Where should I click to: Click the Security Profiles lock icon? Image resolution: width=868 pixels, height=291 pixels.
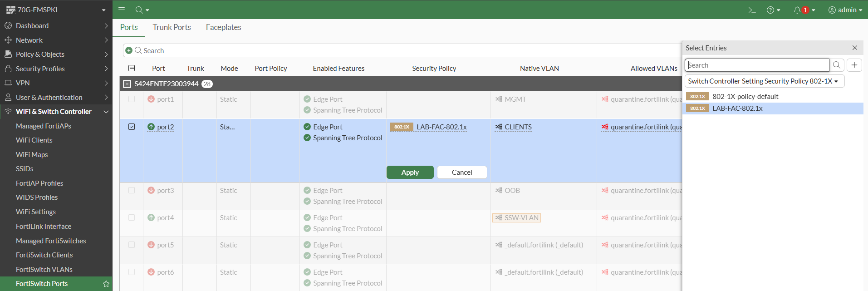point(8,69)
